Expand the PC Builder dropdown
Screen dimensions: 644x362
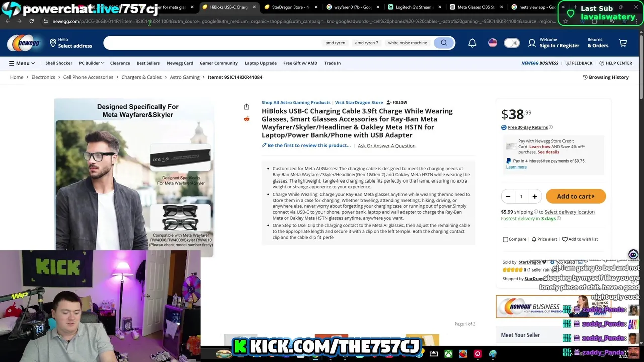[91, 63]
